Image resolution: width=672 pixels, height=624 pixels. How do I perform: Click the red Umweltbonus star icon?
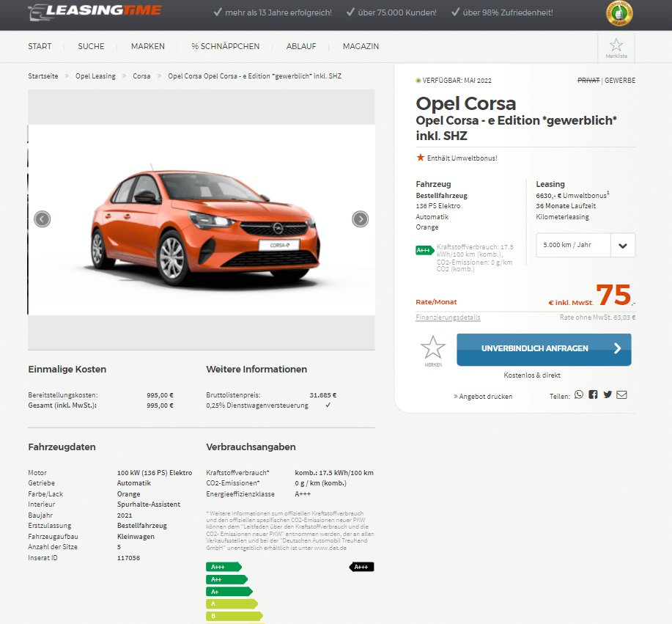click(420, 158)
